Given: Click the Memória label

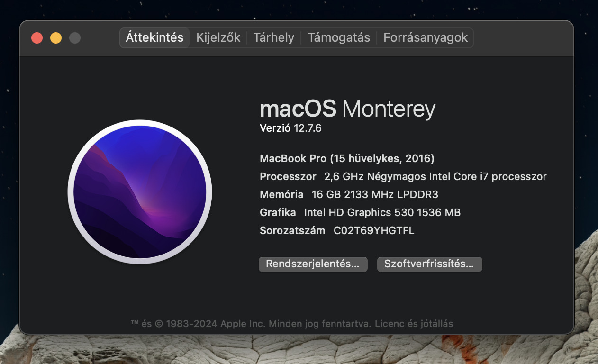Looking at the screenshot, I should pyautogui.click(x=281, y=194).
